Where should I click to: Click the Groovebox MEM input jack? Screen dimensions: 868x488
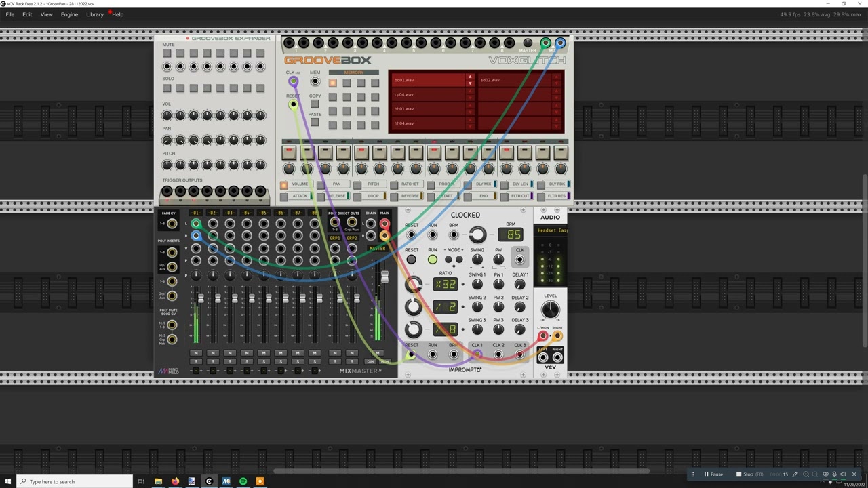[315, 82]
